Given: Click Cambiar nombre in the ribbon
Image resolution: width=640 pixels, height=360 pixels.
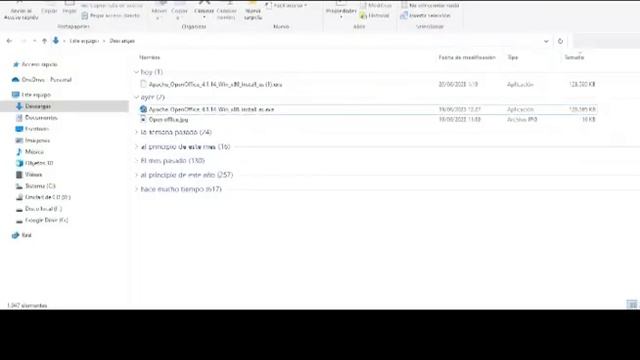Looking at the screenshot, I should 227,11.
